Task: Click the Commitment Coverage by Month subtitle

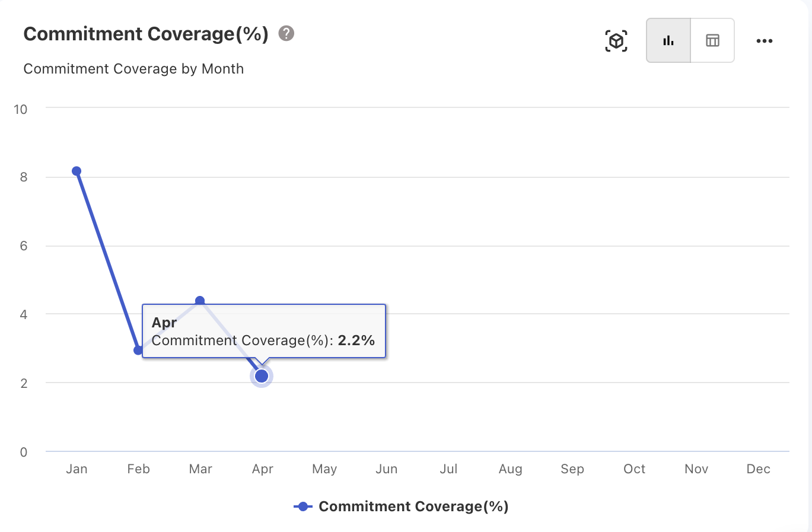Action: [133, 69]
